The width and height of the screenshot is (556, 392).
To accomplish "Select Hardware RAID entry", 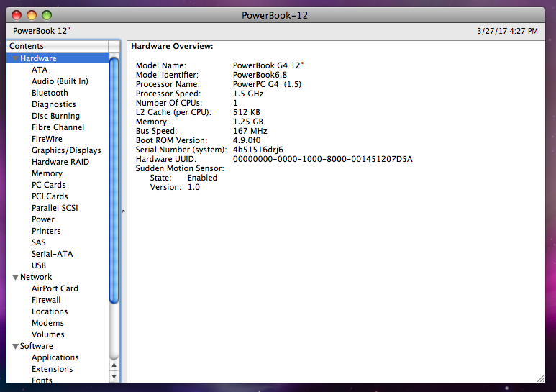I will (x=60, y=162).
